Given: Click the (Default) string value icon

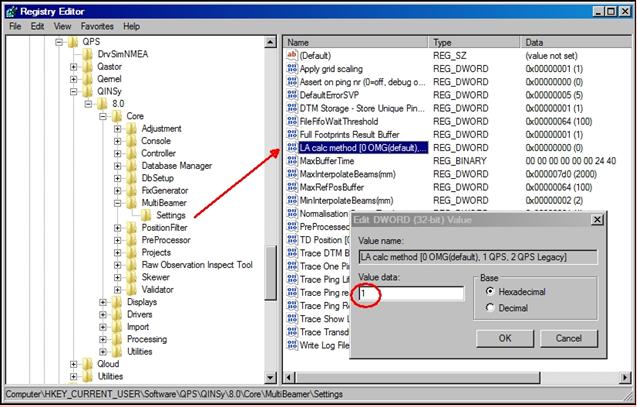Looking at the screenshot, I should pyautogui.click(x=292, y=55).
